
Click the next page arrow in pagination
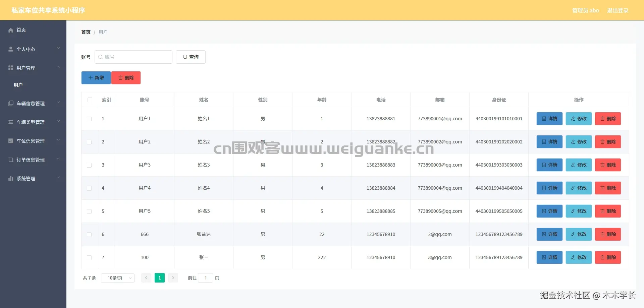point(173,278)
